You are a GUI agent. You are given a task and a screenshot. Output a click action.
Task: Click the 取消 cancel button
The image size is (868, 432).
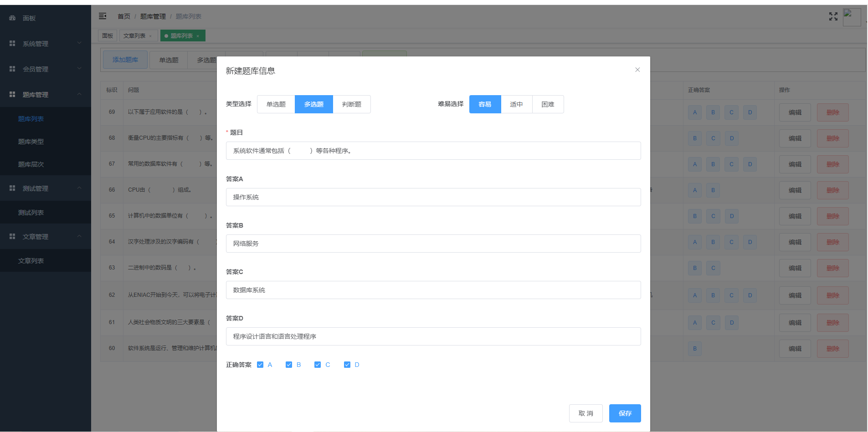click(586, 413)
